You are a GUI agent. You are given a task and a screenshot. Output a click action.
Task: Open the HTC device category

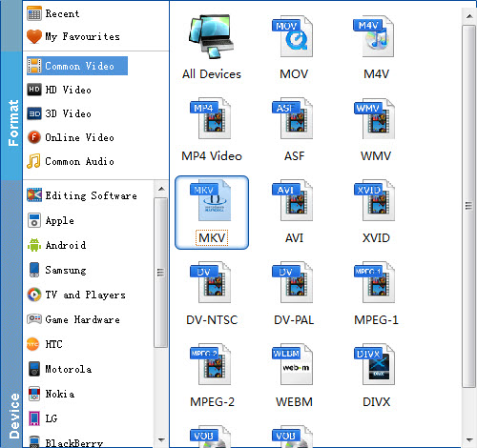coord(45,344)
